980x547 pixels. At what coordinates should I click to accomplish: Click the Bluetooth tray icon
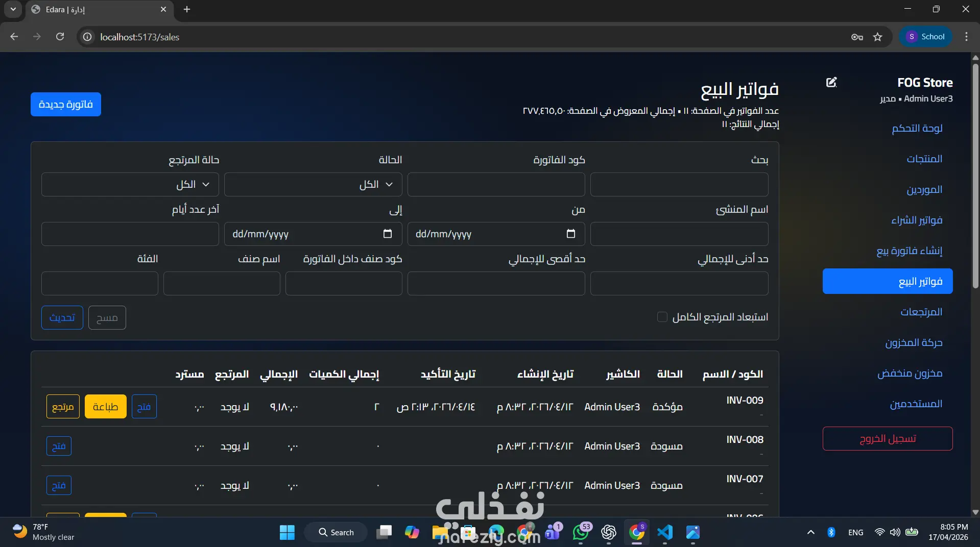831,532
